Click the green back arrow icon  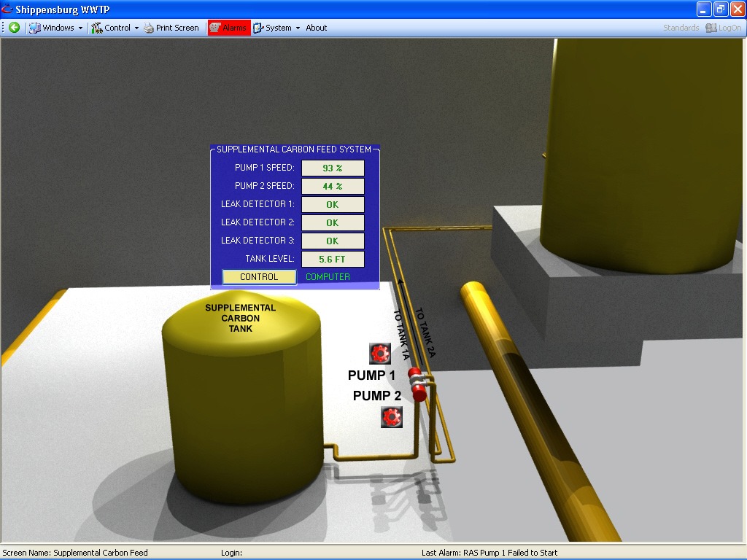(x=14, y=28)
